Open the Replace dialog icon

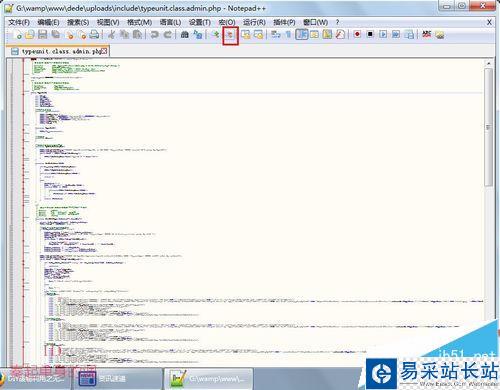198,34
